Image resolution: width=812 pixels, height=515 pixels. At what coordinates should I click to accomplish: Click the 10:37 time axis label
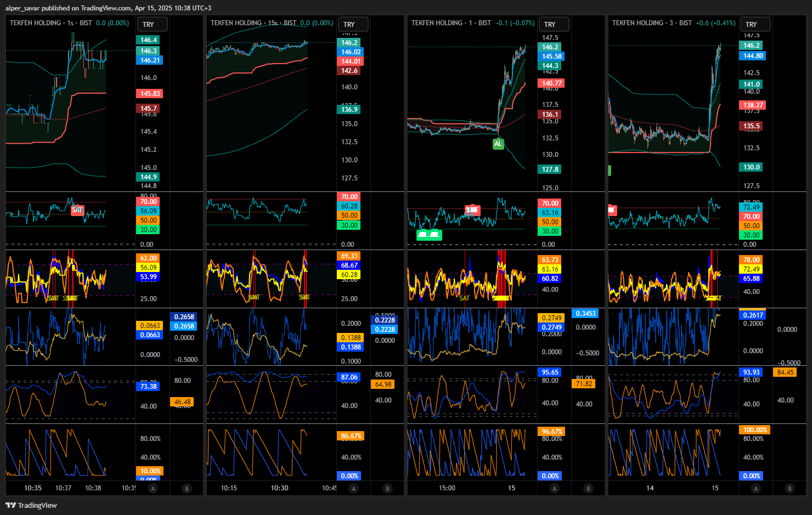click(x=63, y=488)
